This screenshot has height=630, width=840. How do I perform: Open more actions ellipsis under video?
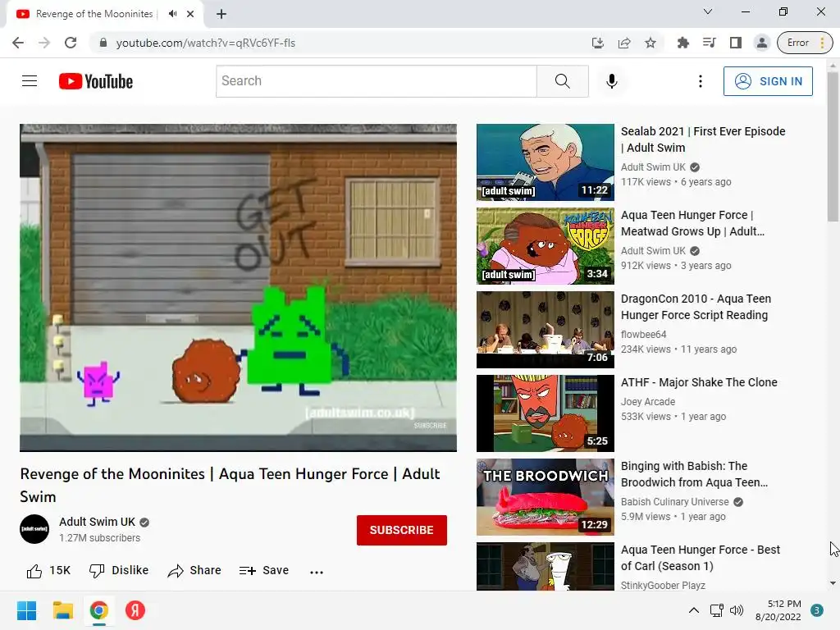[x=317, y=572]
